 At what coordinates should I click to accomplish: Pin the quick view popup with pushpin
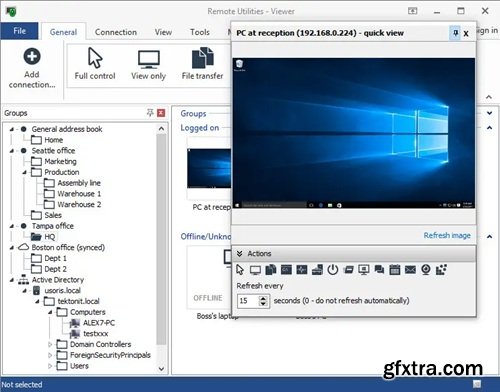[455, 33]
